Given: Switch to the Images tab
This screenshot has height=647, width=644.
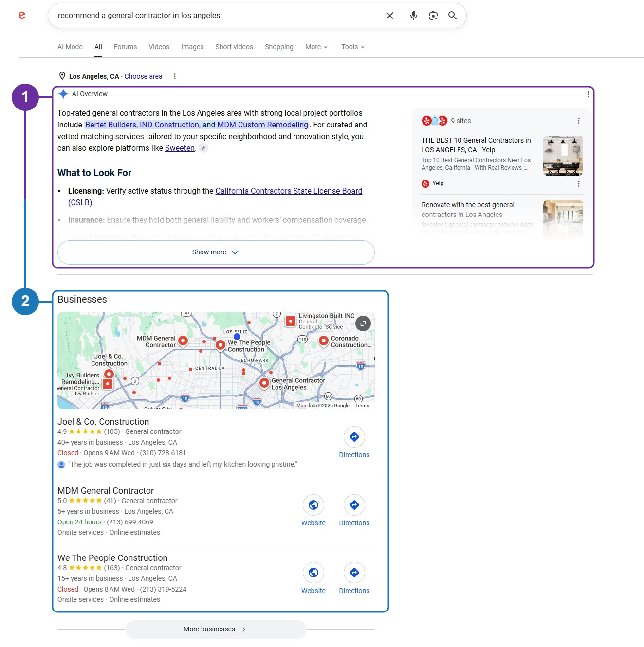Looking at the screenshot, I should pyautogui.click(x=192, y=47).
